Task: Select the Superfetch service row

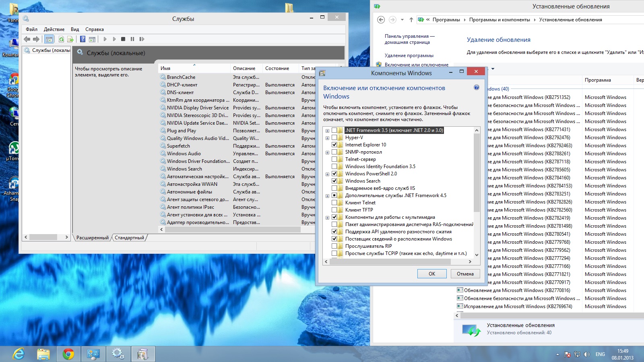Action: 178,146
